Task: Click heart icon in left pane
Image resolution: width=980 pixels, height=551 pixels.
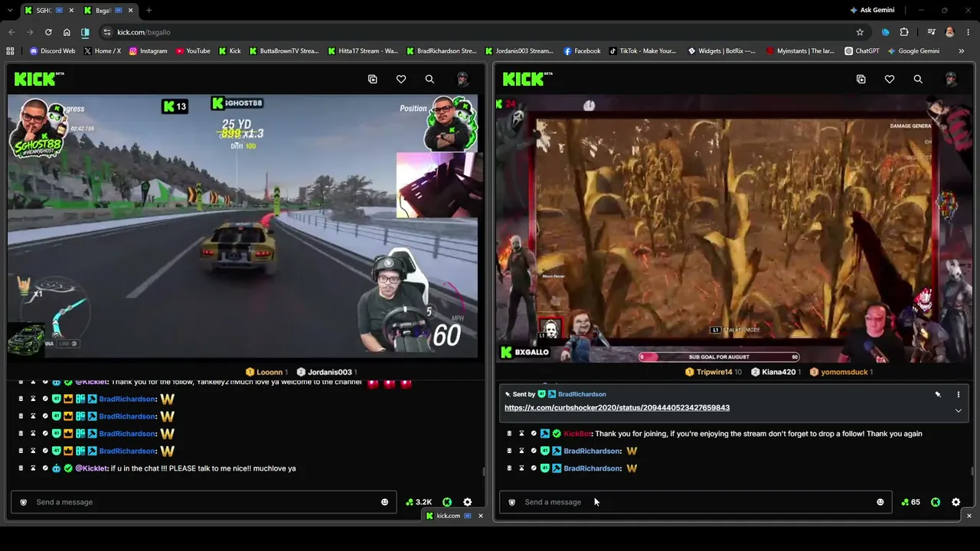Action: [401, 79]
